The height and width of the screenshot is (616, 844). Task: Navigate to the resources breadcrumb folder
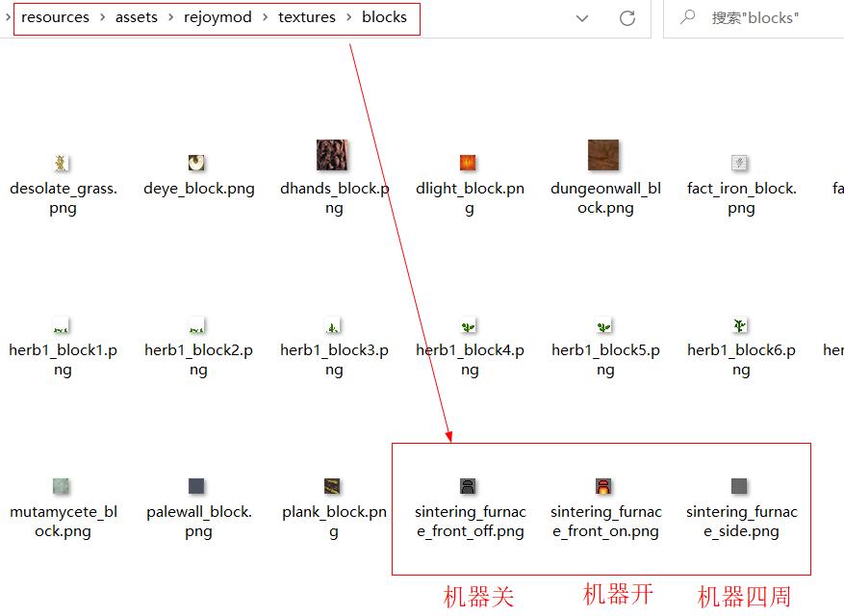pyautogui.click(x=56, y=17)
